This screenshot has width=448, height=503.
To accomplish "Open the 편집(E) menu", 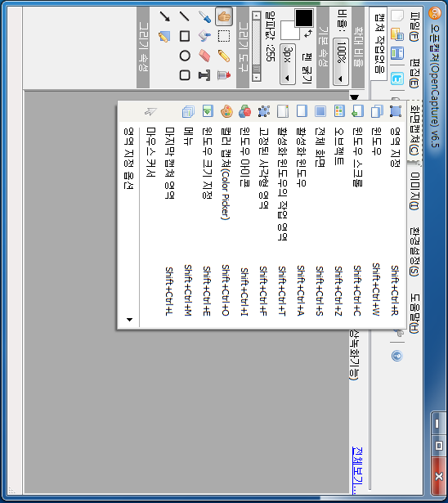I will (414, 73).
